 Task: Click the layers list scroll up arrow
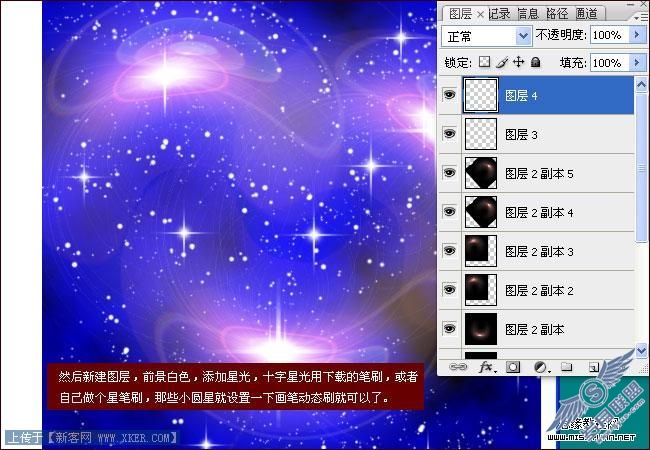click(641, 85)
